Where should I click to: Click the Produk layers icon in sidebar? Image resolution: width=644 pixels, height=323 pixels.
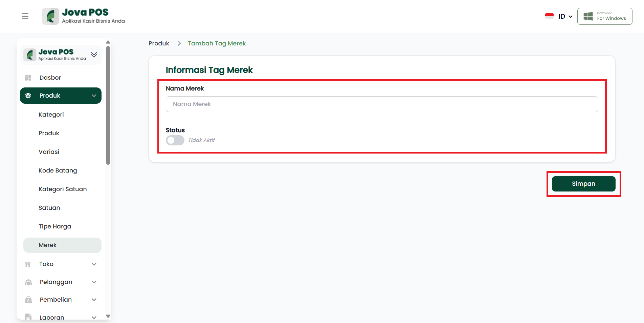pyautogui.click(x=28, y=96)
